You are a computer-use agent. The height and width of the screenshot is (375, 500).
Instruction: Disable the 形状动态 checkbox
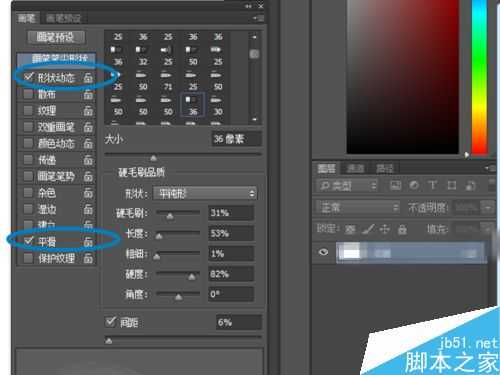tap(29, 77)
